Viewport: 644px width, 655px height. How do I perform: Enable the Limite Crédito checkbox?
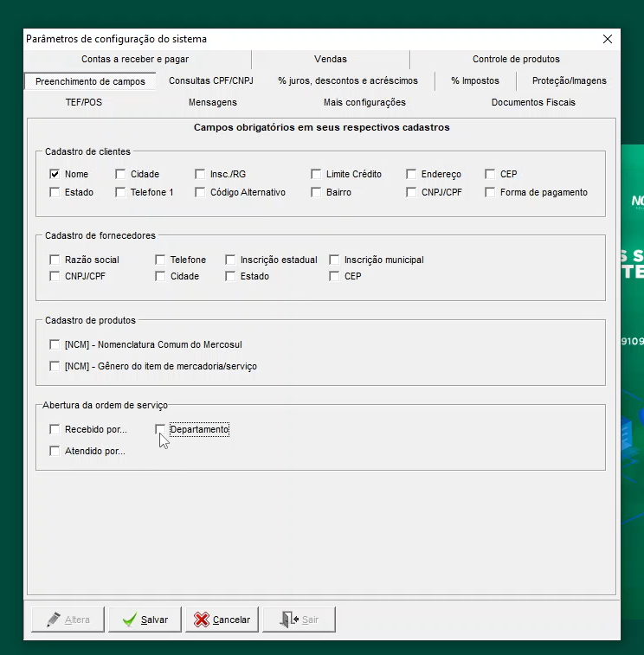click(317, 174)
